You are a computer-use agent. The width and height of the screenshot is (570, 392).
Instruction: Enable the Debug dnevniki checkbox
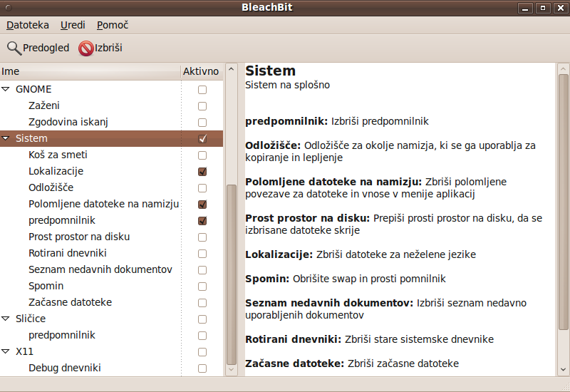coord(202,368)
